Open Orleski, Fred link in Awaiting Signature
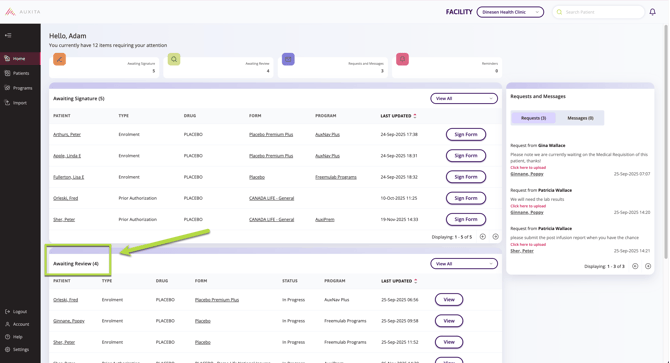 pyautogui.click(x=65, y=198)
